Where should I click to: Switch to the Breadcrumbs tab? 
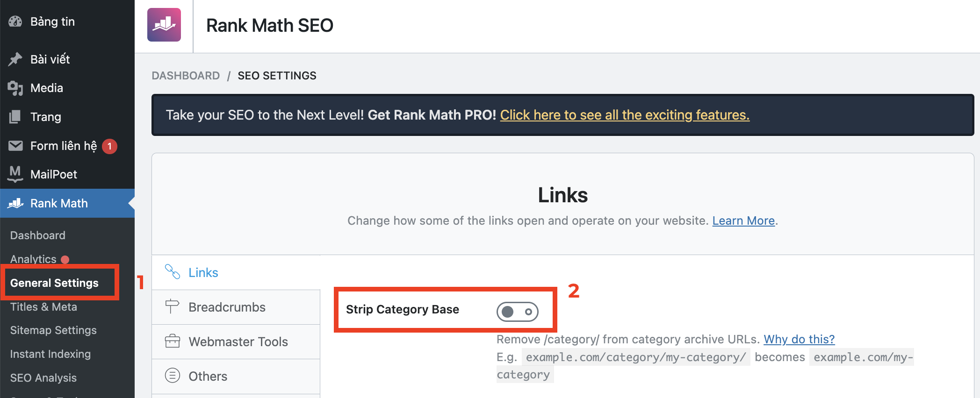[227, 307]
